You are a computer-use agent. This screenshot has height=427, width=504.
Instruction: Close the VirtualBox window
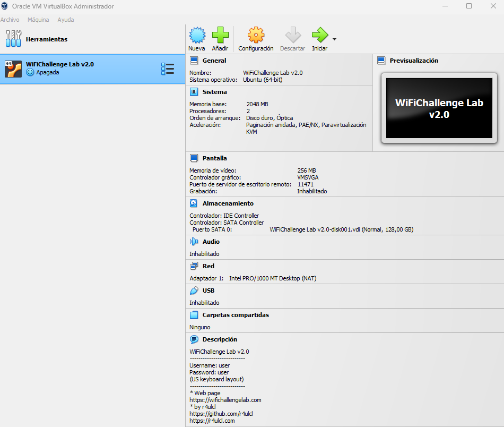(x=493, y=6)
